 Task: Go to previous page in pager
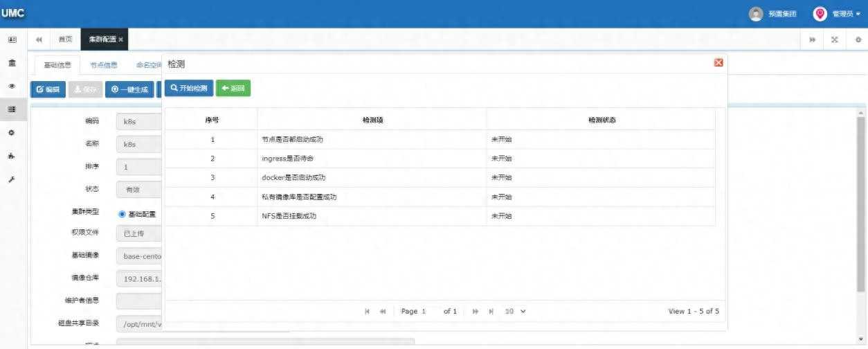383,312
